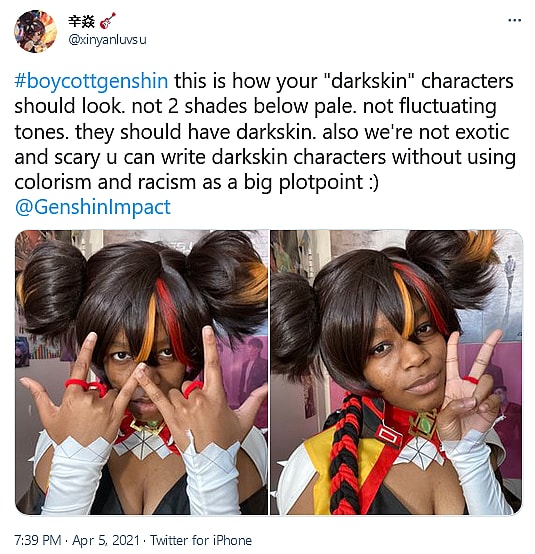Screen dimensions: 535x554
Task: Click the Twitter for iPhone source label
Action: click(201, 540)
